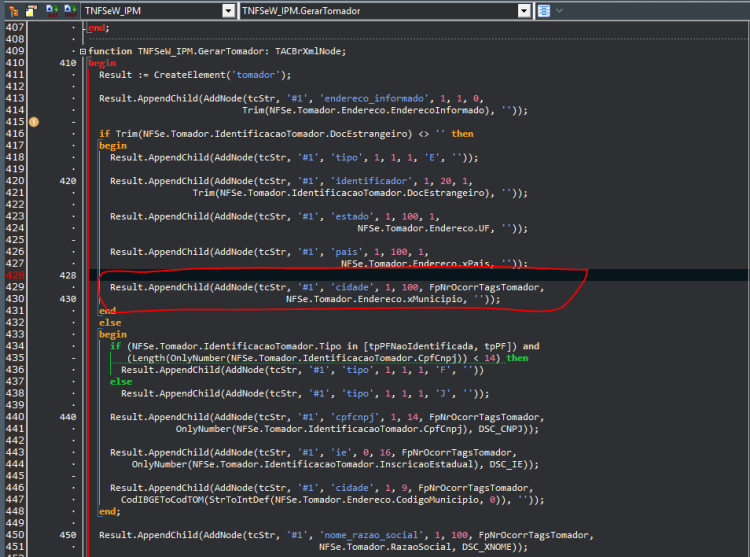Click the orange structure tree icon in toolbar
The width and height of the screenshot is (750, 557).
click(13, 11)
